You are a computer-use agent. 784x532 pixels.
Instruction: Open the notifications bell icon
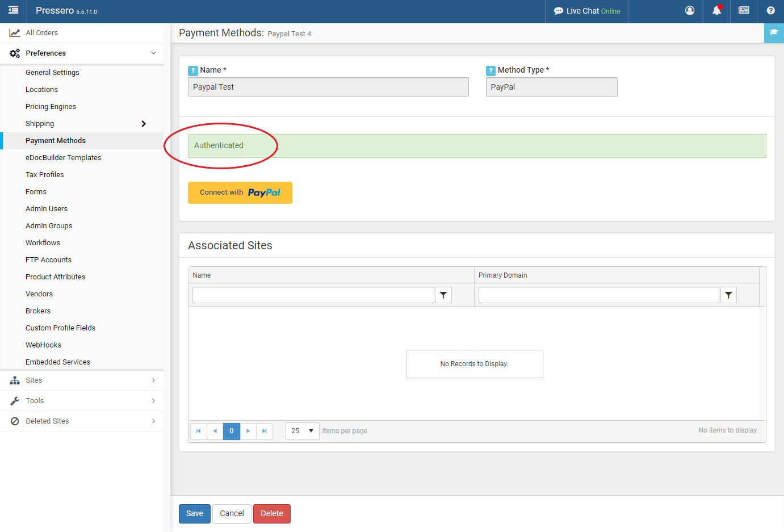[717, 10]
